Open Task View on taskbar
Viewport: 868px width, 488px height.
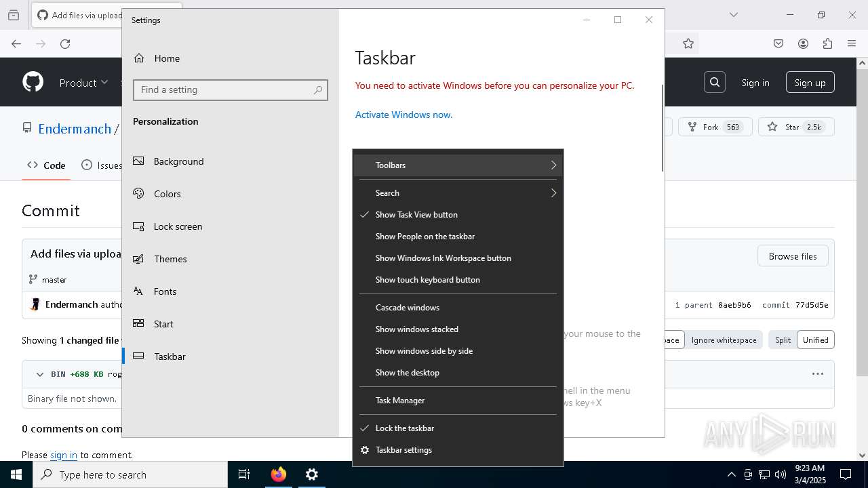click(244, 474)
